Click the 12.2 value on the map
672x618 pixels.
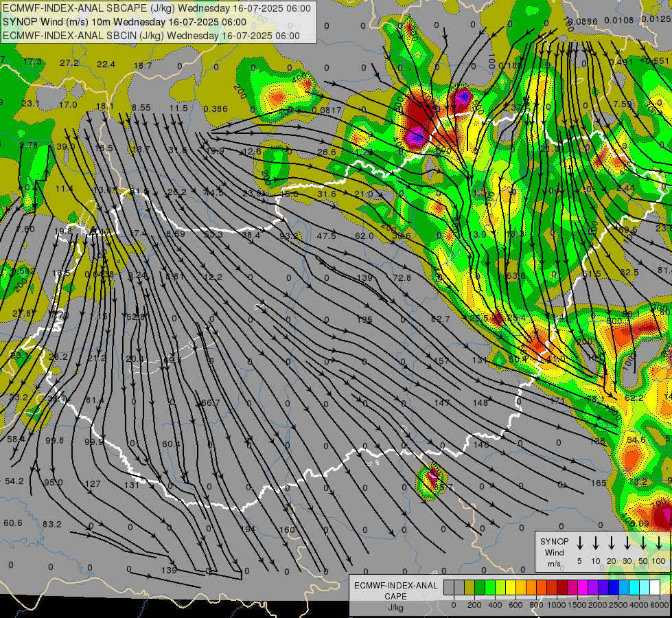[213, 277]
